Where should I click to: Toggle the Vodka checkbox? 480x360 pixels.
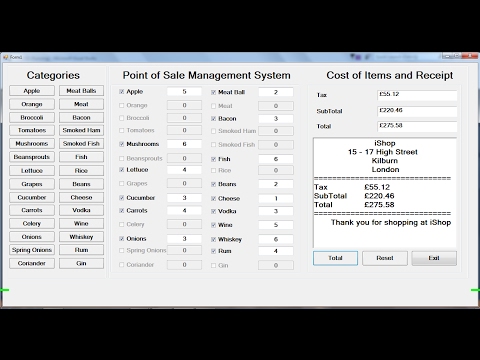(x=213, y=211)
